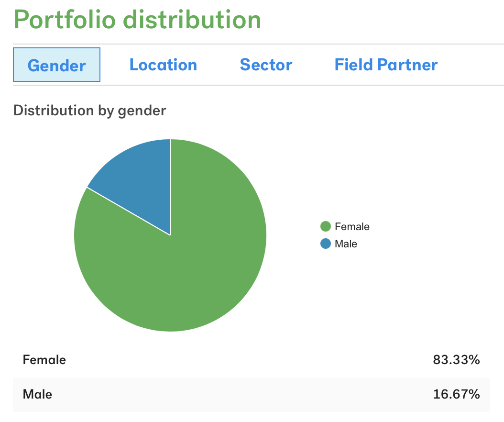Click the Female row label in table
504x422 pixels.
[44, 360]
